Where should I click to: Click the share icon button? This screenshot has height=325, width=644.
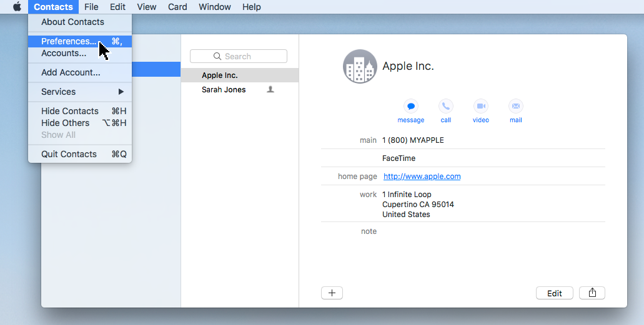coord(592,293)
